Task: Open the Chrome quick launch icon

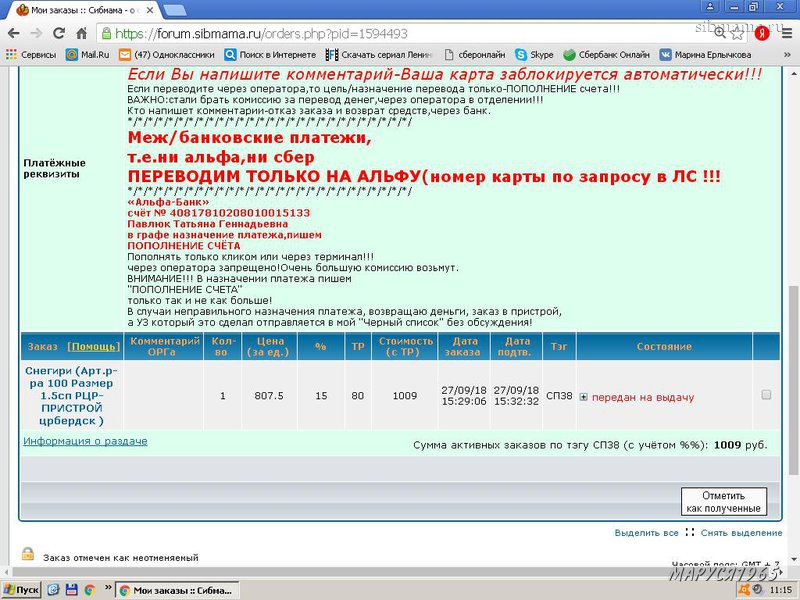Action: (90, 590)
